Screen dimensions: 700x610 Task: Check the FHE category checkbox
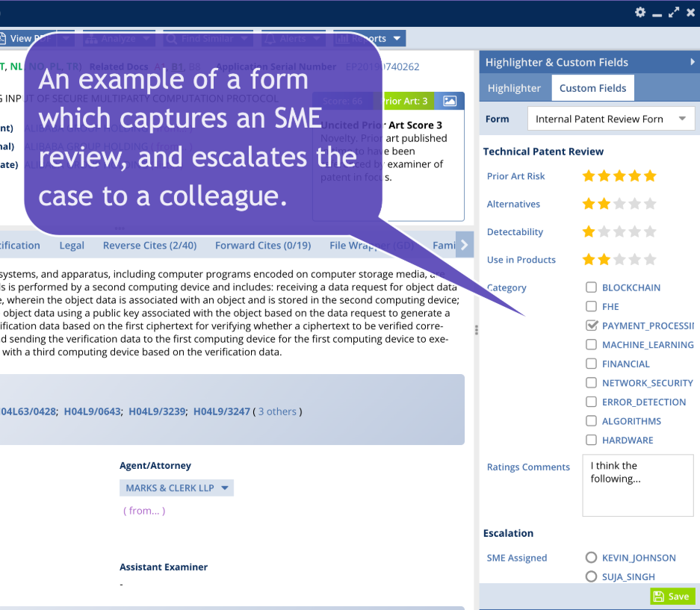click(591, 307)
